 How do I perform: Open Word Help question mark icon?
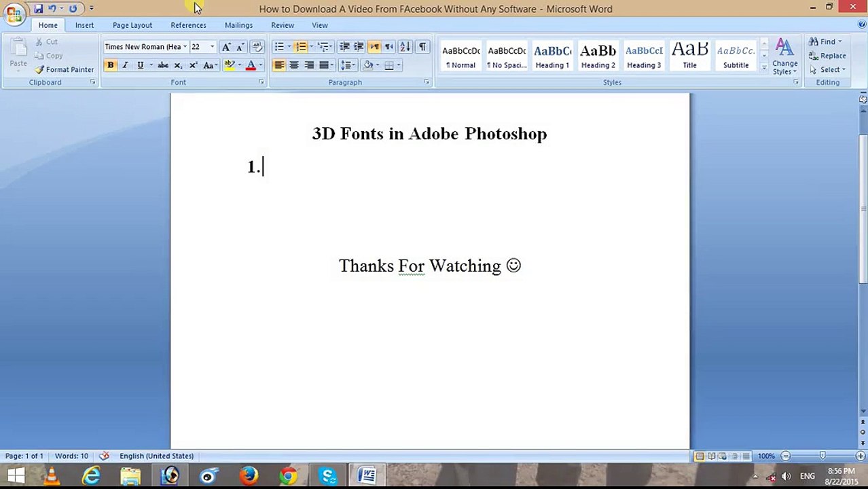pos(862,25)
